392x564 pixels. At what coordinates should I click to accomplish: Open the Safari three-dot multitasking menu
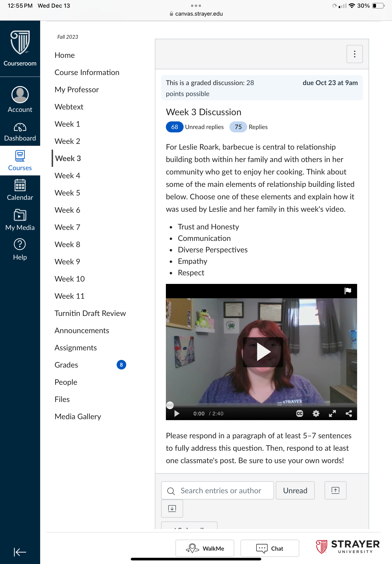196,6
